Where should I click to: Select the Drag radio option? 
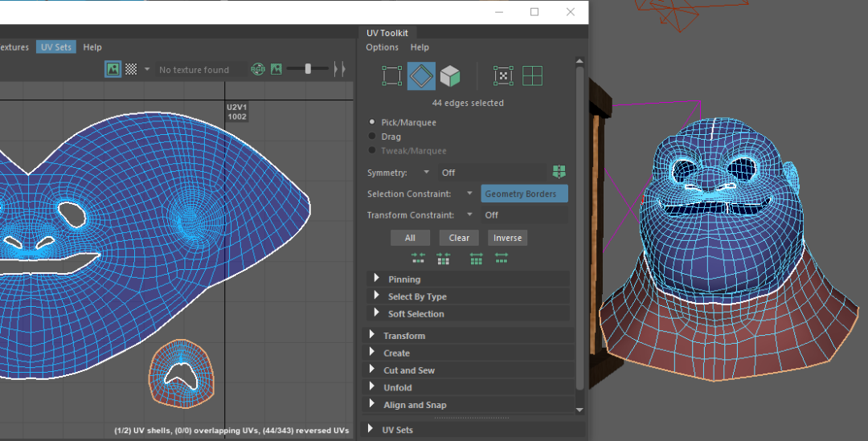pos(371,137)
